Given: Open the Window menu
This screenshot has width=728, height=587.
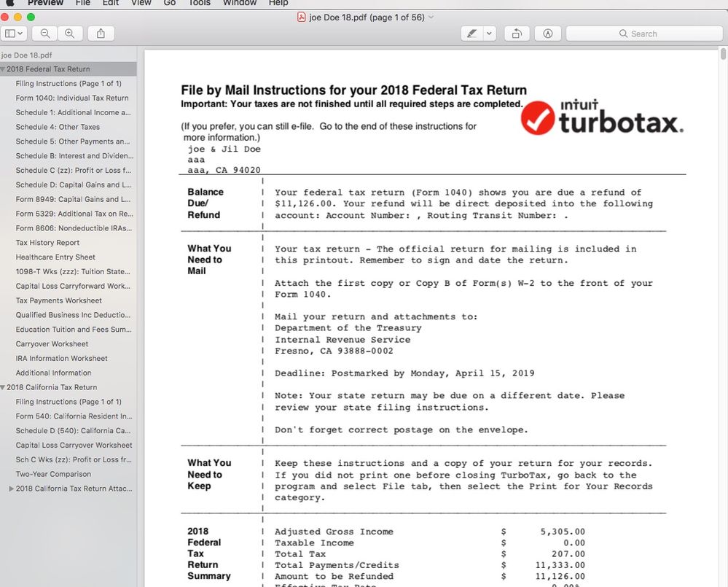Looking at the screenshot, I should point(240,3).
